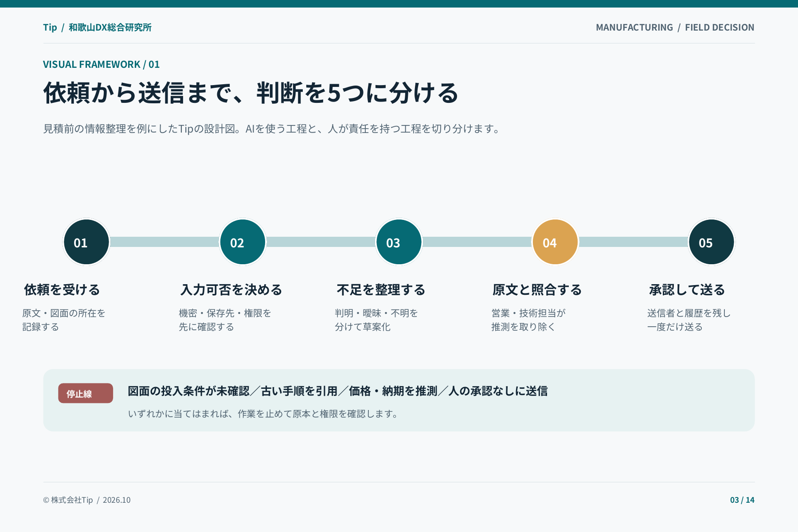The height and width of the screenshot is (532, 798).
Task: Click the description 営業・技術担当が推測を取り除く
Action: (528, 320)
